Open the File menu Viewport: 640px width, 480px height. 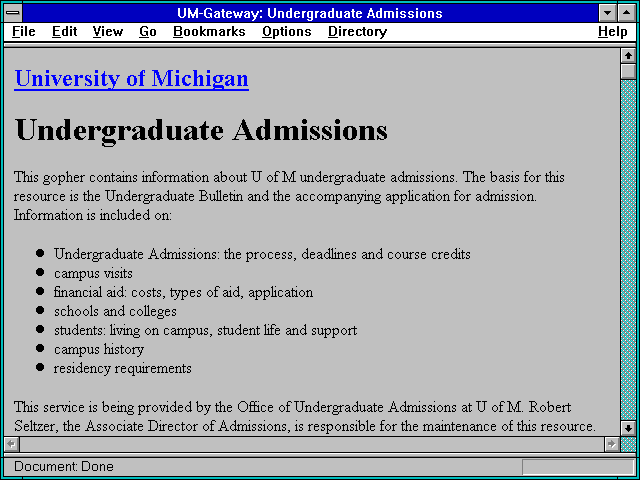(x=23, y=31)
